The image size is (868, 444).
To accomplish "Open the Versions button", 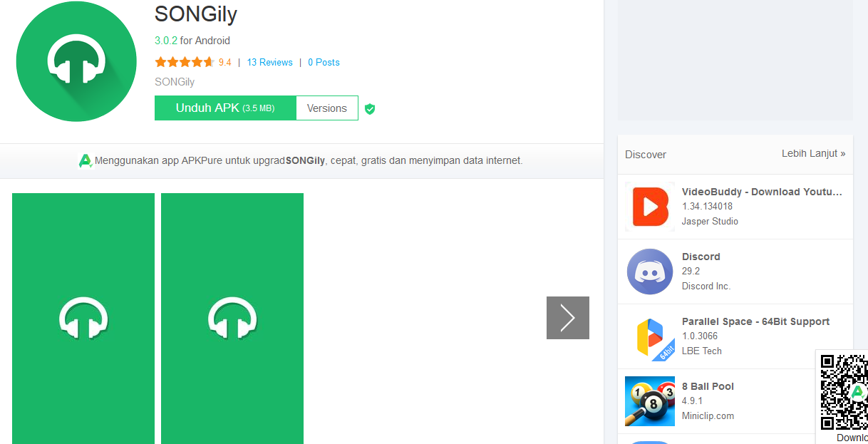I will tap(327, 108).
